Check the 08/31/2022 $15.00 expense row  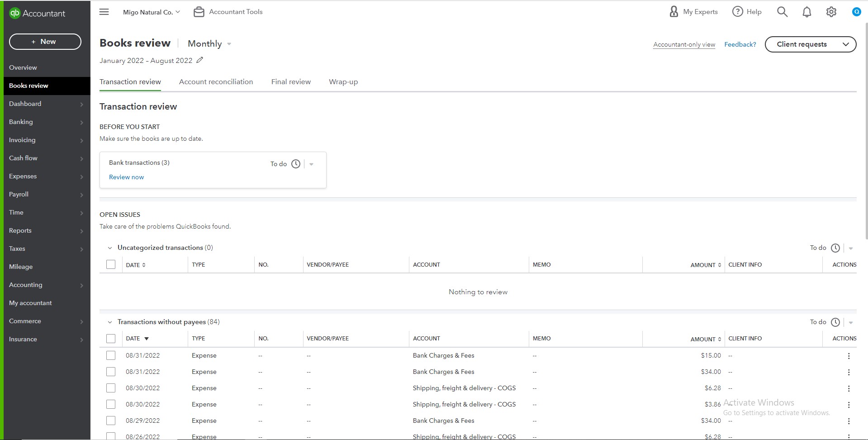coord(111,355)
